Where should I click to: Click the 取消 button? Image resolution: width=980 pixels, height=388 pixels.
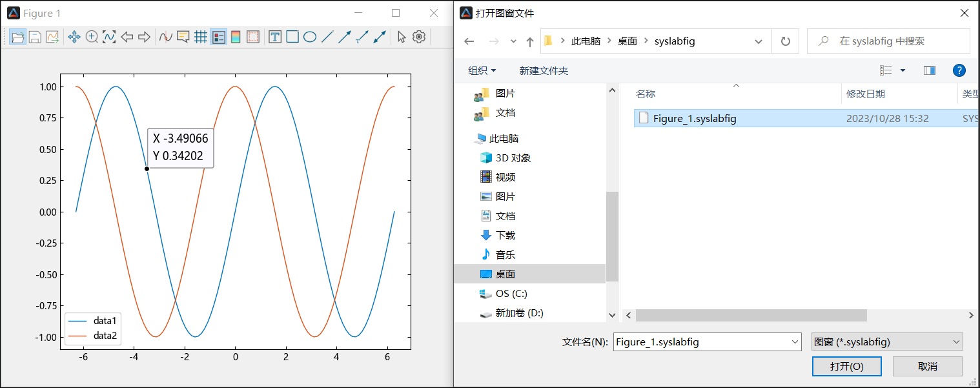[927, 366]
